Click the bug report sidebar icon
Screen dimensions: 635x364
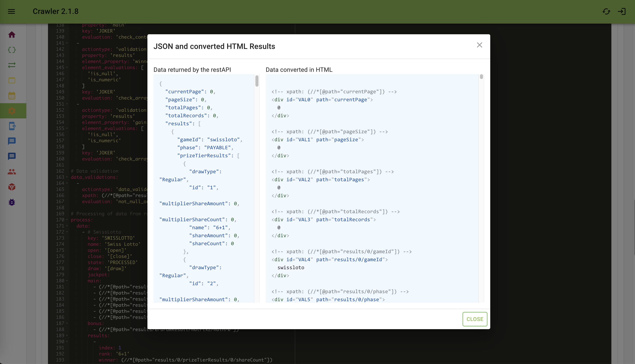pyautogui.click(x=12, y=202)
